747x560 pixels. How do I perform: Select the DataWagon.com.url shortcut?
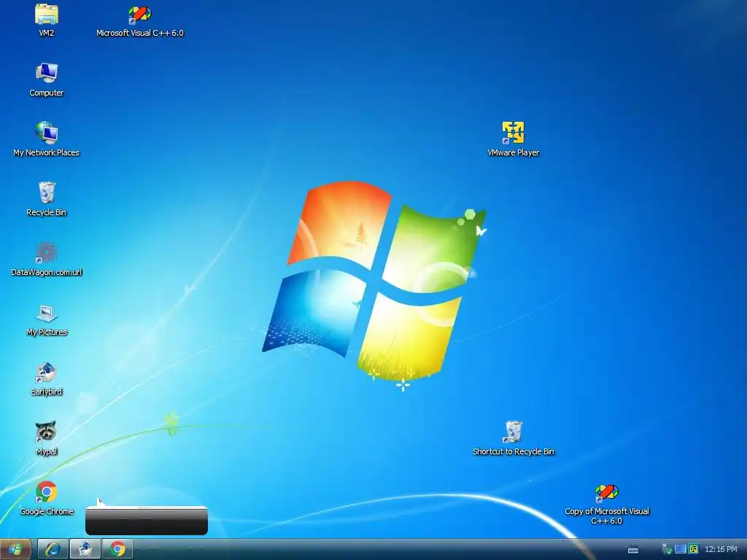(46, 259)
